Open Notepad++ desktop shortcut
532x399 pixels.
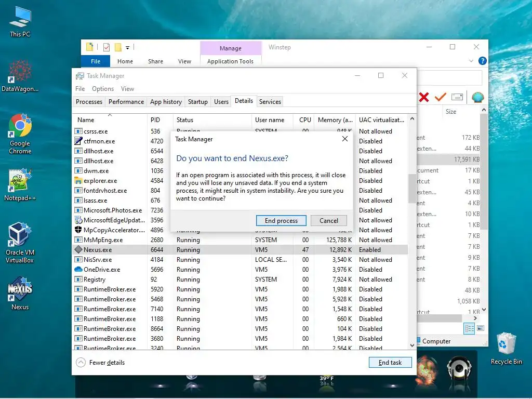point(20,184)
